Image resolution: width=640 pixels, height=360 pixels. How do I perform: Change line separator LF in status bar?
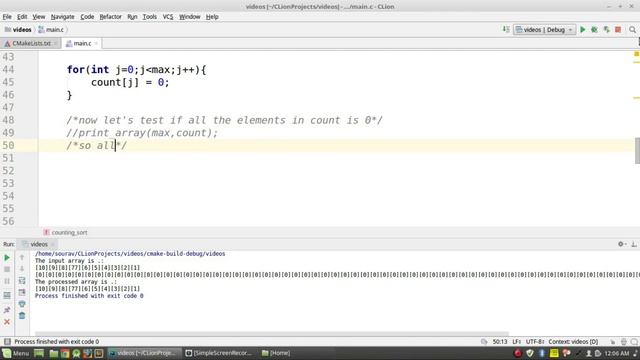point(516,342)
